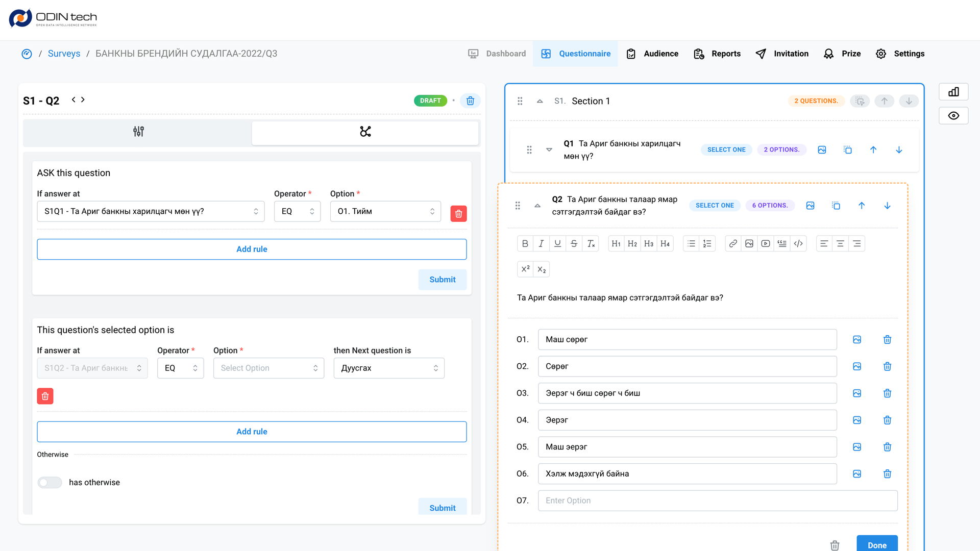The height and width of the screenshot is (551, 980).
Task: Duplicate question Q2 with copy icon
Action: point(836,206)
